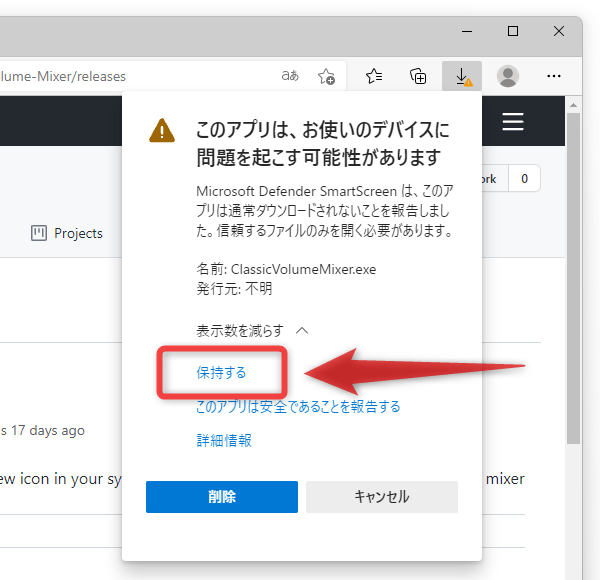The image size is (600, 580).
Task: Click the translate page icon in address bar
Action: [x=290, y=76]
